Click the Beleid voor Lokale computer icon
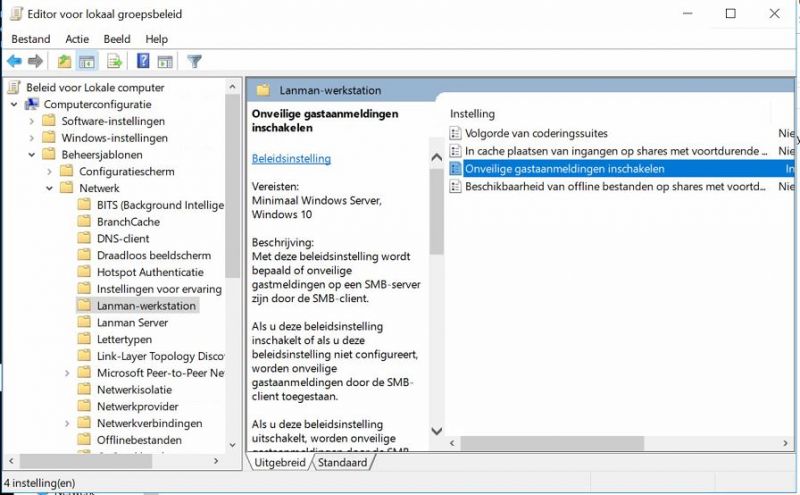800x495 pixels. (x=14, y=87)
